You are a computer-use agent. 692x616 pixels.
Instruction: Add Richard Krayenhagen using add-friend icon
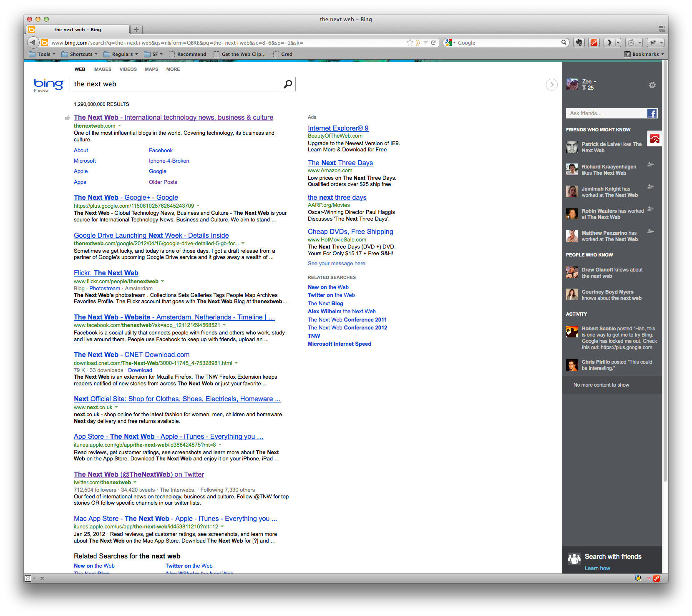click(x=650, y=165)
